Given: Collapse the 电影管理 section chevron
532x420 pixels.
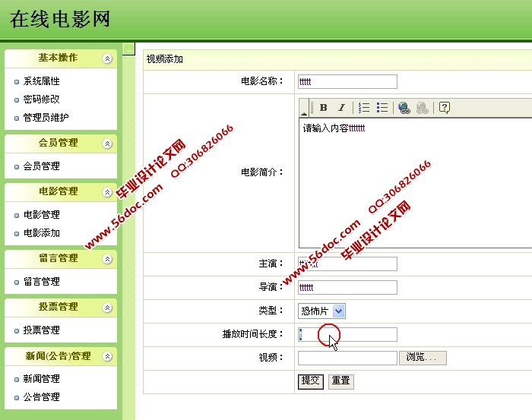Looking at the screenshot, I should 108,192.
